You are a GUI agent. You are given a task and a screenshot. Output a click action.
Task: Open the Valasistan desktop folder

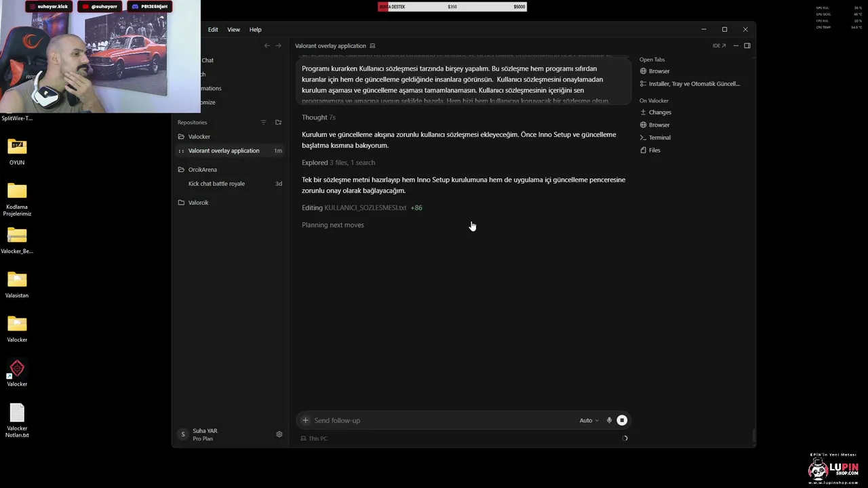click(x=17, y=285)
